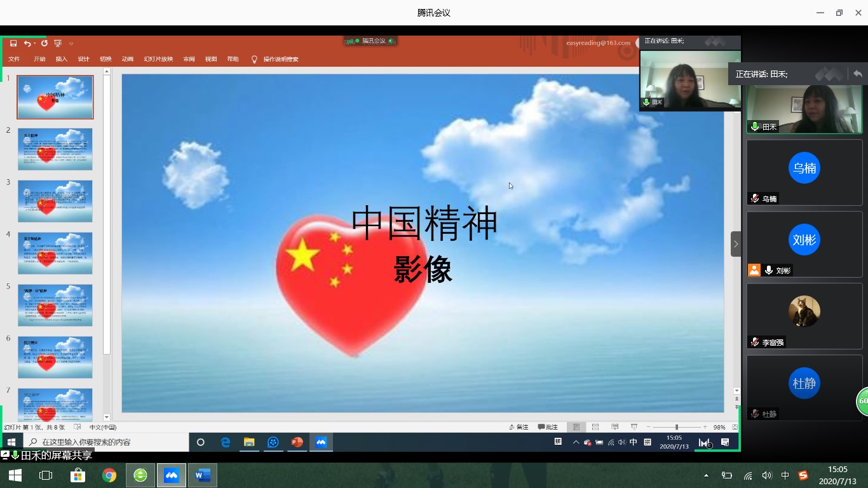Viewport: 868px width, 488px height.
Task: Click reply arrow icon beside speaking banner
Action: [858, 74]
